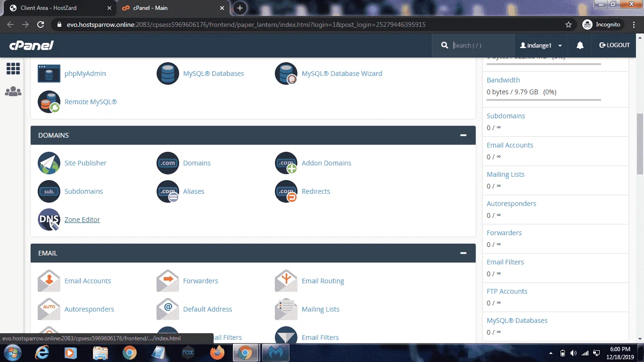Show hidden system tray icons

(x=551, y=353)
